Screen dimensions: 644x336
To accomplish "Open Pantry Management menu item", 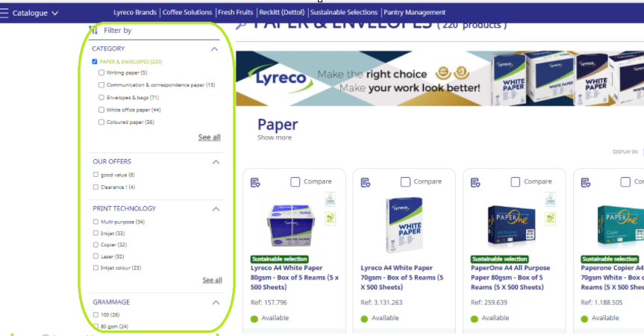I will (414, 13).
